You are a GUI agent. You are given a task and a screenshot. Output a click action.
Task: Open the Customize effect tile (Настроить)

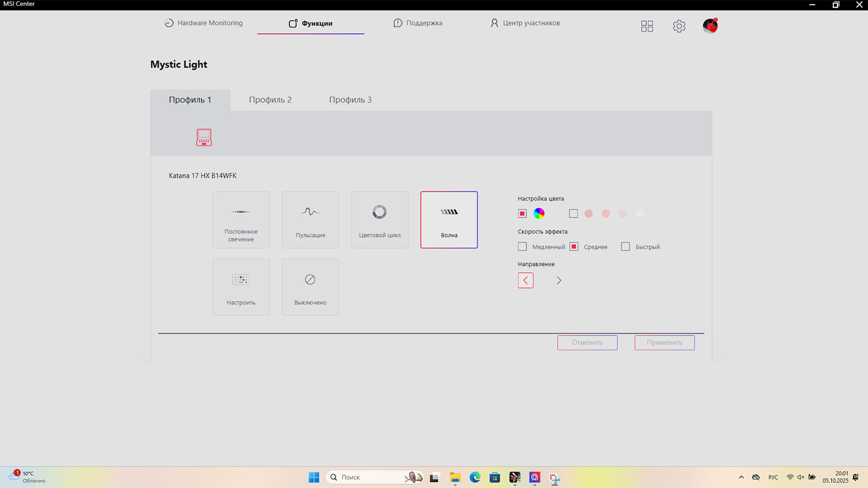(x=241, y=287)
